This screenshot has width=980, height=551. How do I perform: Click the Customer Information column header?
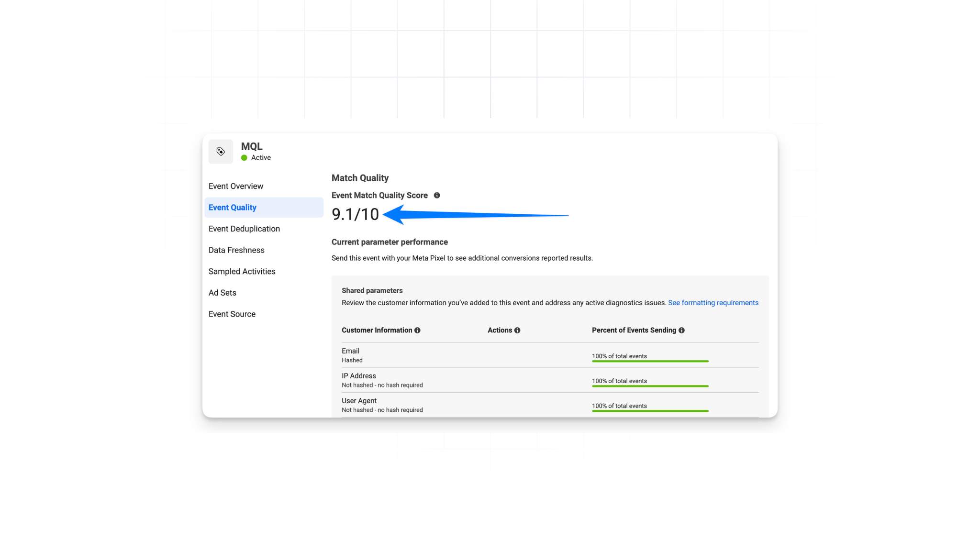click(377, 331)
